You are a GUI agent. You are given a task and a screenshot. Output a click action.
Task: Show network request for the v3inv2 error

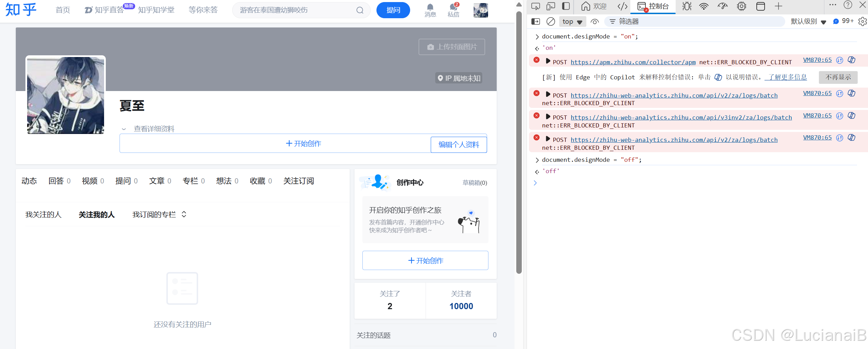pos(839,116)
